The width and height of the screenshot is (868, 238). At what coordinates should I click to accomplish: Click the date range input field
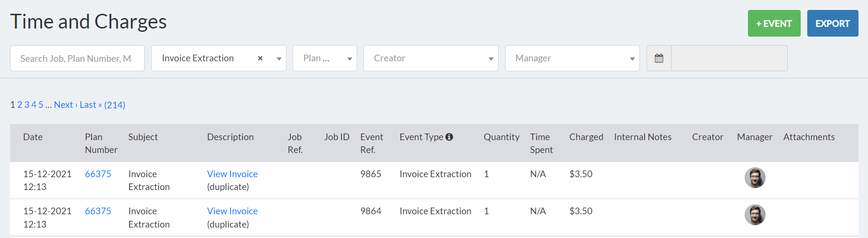(729, 58)
